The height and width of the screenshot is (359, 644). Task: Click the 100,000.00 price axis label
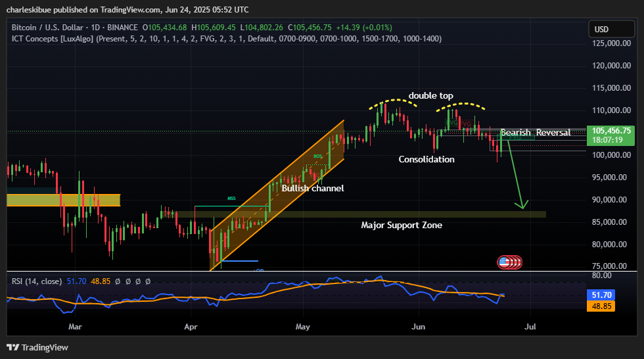pyautogui.click(x=611, y=155)
